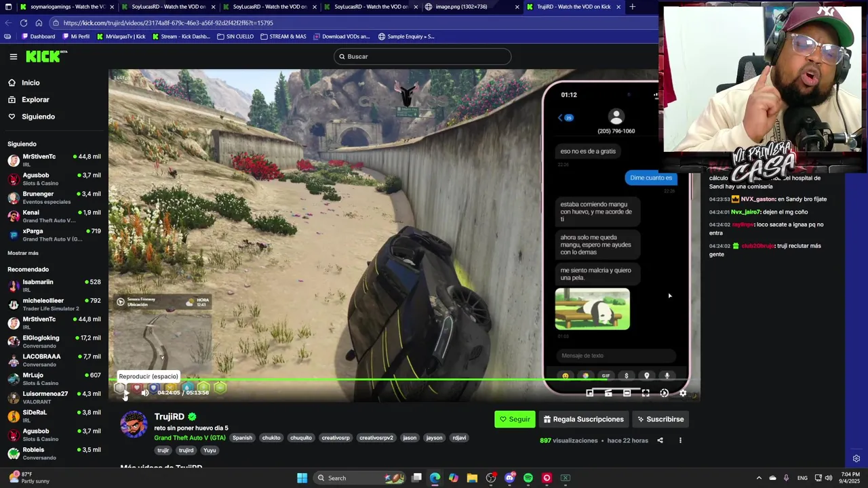Image resolution: width=868 pixels, height=488 pixels.
Task: Open the three-dot more options menu
Action: (x=680, y=441)
